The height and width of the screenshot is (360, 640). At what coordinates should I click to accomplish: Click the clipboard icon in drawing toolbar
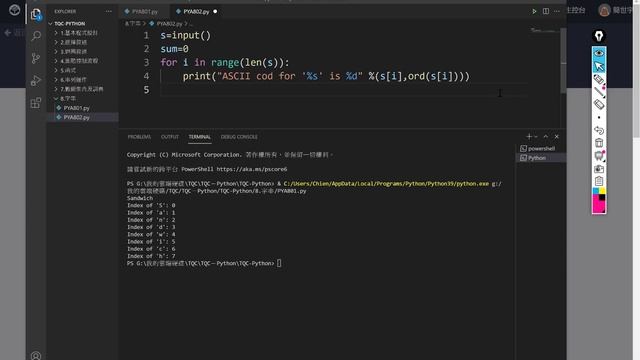pyautogui.click(x=599, y=181)
